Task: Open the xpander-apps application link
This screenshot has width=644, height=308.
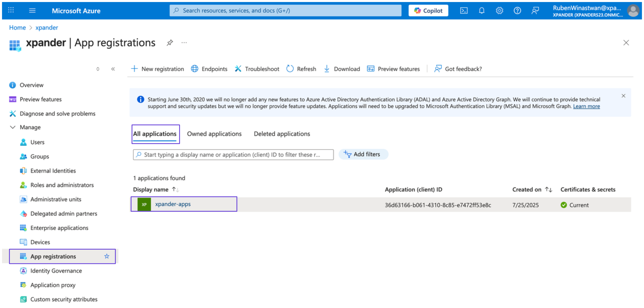Action: pyautogui.click(x=173, y=204)
